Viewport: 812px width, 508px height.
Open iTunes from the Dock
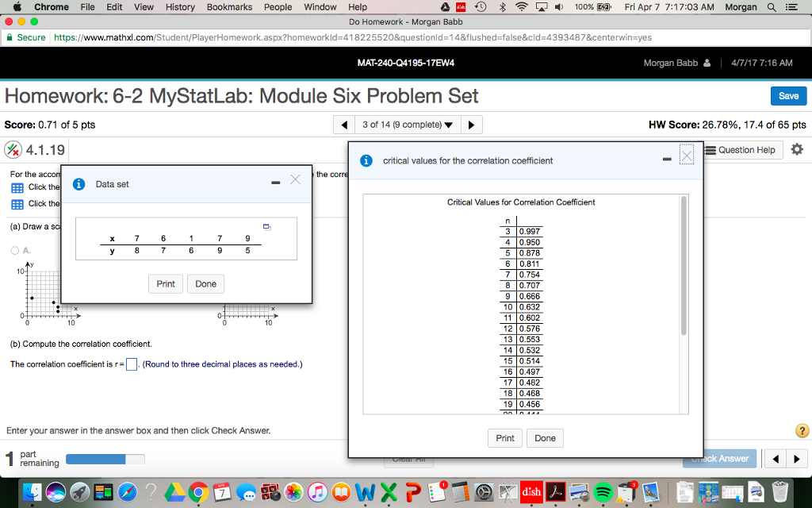[318, 492]
